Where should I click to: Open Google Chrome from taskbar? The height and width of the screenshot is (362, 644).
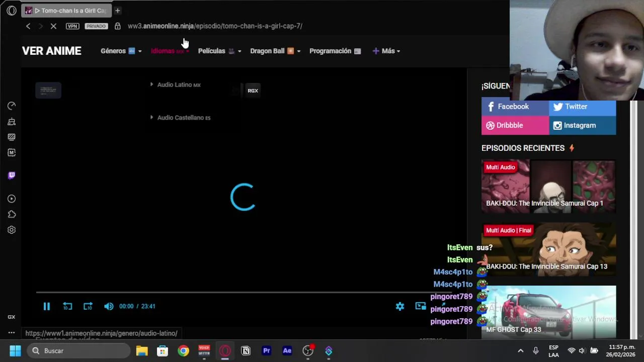(183, 351)
